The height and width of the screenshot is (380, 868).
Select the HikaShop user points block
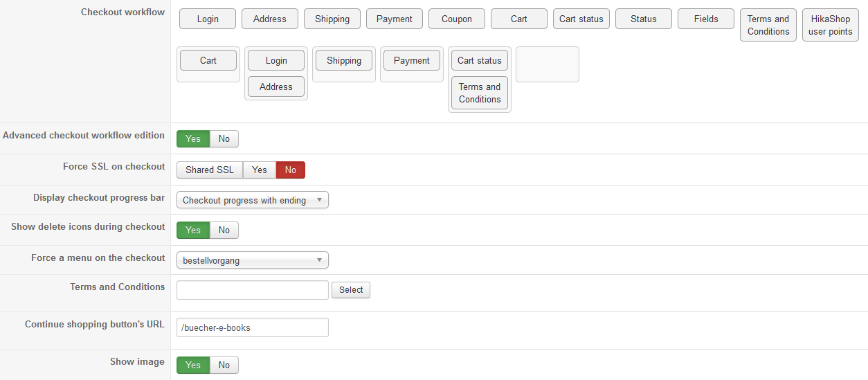(830, 25)
